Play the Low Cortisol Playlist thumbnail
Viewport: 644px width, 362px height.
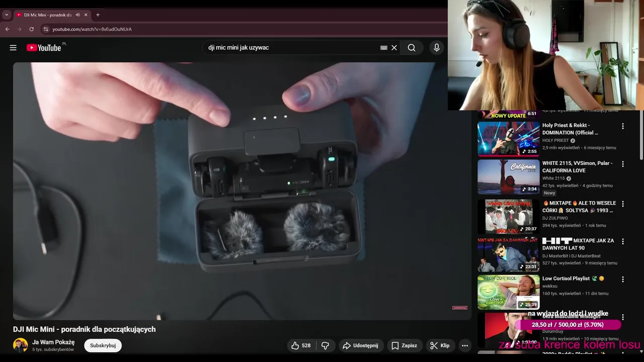(x=508, y=292)
